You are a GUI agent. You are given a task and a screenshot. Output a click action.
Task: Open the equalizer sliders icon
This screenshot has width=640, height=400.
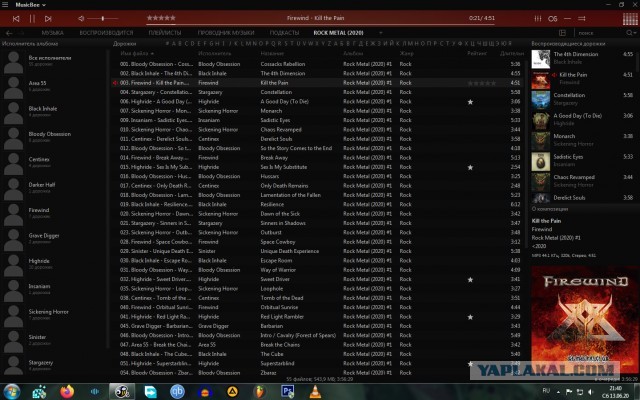click(x=538, y=18)
